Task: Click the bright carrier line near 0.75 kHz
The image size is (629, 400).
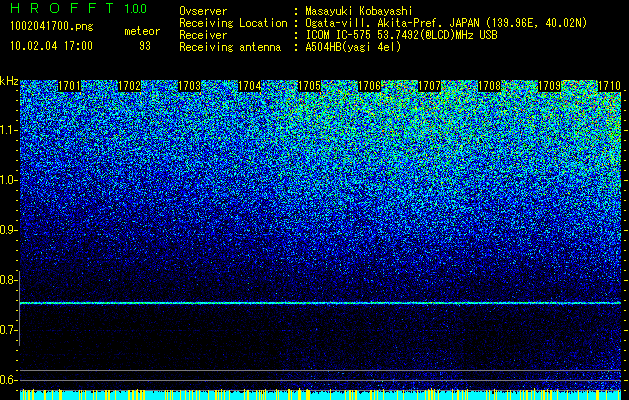Action: click(x=321, y=303)
